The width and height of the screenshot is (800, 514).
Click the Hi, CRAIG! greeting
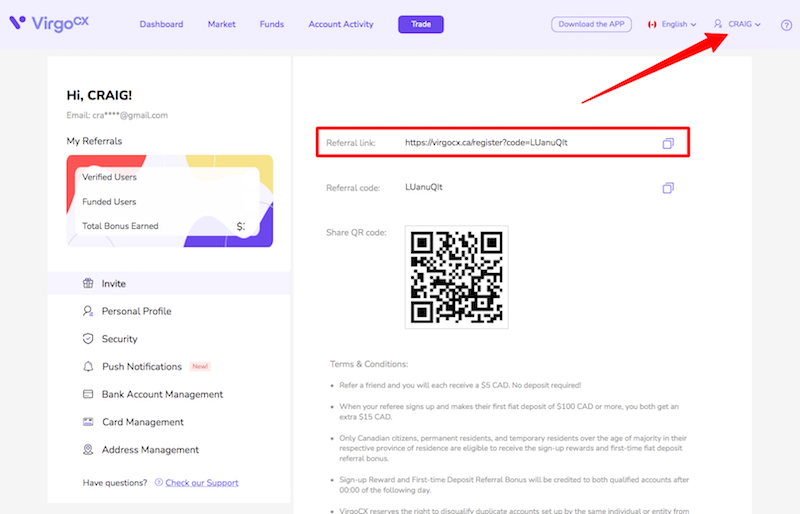click(x=99, y=95)
